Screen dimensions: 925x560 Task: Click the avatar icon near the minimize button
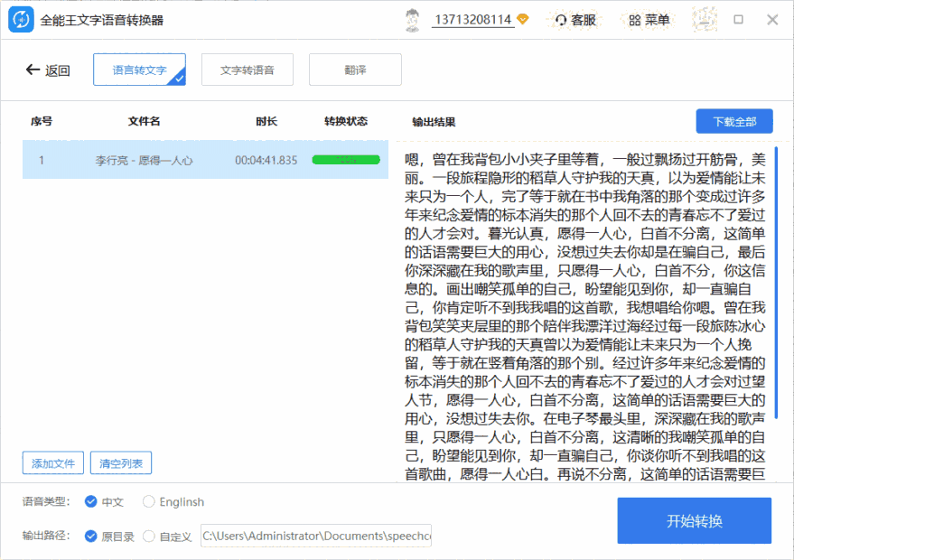(x=705, y=19)
